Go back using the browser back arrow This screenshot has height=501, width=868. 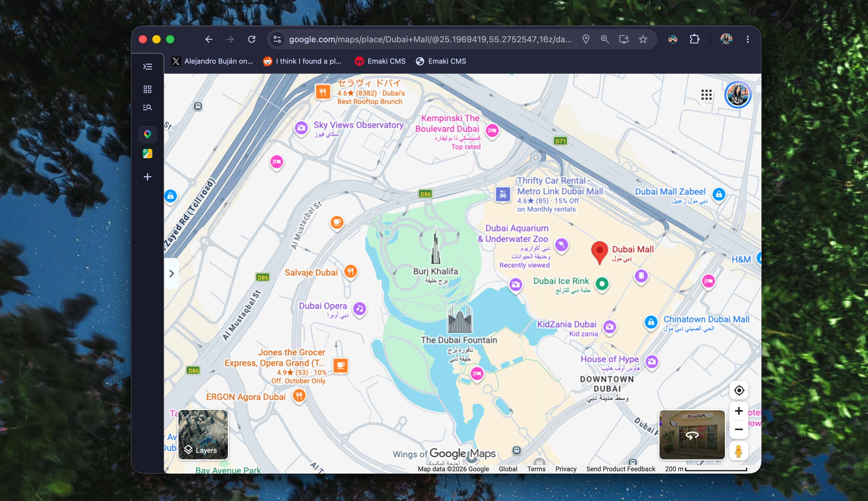coord(209,39)
